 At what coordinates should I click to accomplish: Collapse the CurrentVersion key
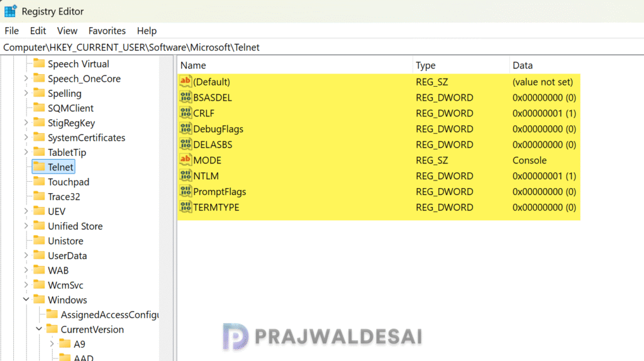pyautogui.click(x=39, y=329)
